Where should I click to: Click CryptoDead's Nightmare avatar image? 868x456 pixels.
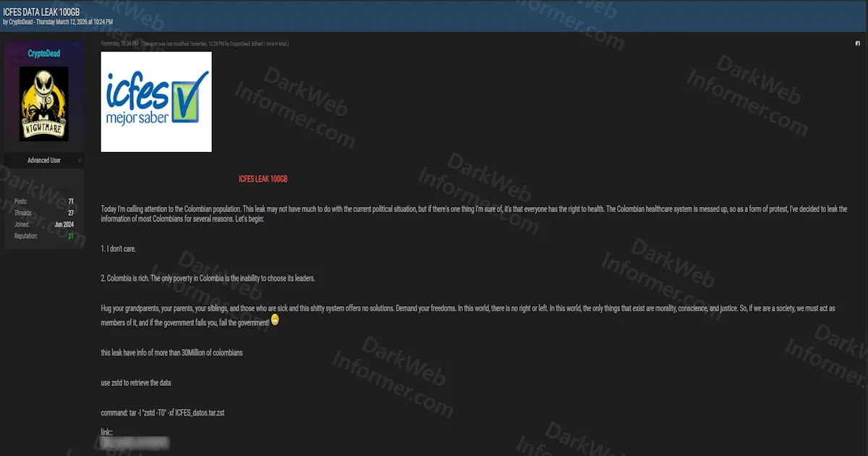[x=44, y=104]
